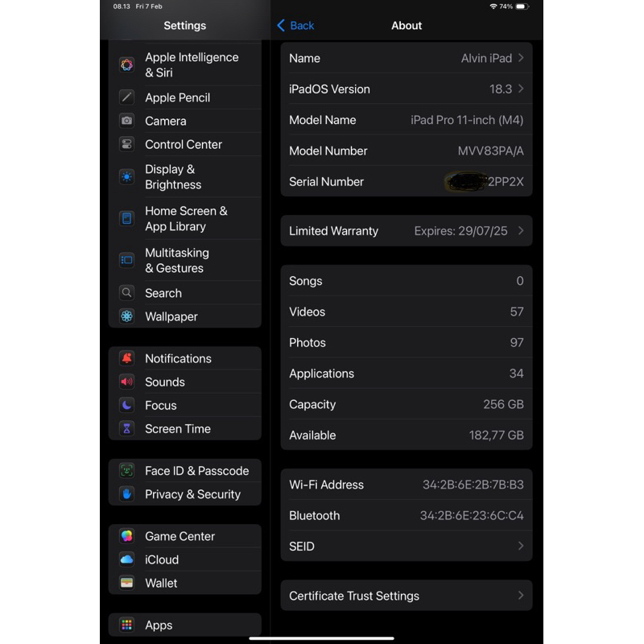
Task: Tap the Wallpaper flower icon
Action: click(x=126, y=316)
